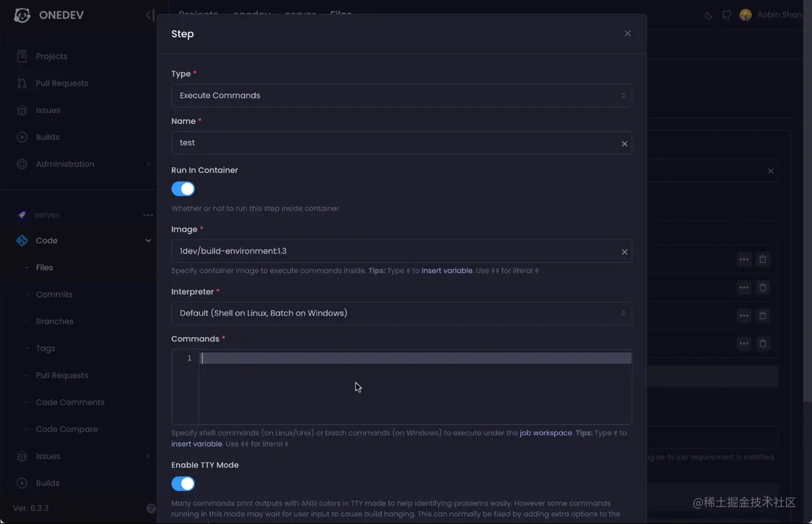Click the server project rocket icon
This screenshot has width=812, height=524.
[x=22, y=215]
